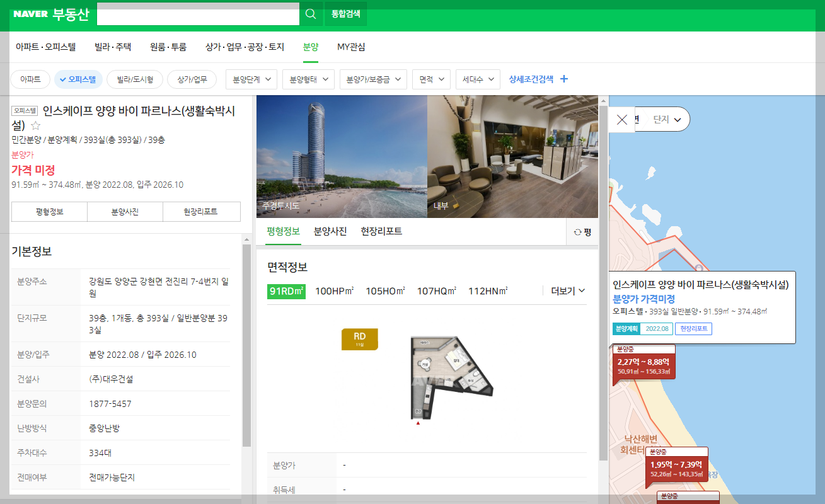Click the builder name (주)대우건설
Screen dimensions: 825x504
111,379
